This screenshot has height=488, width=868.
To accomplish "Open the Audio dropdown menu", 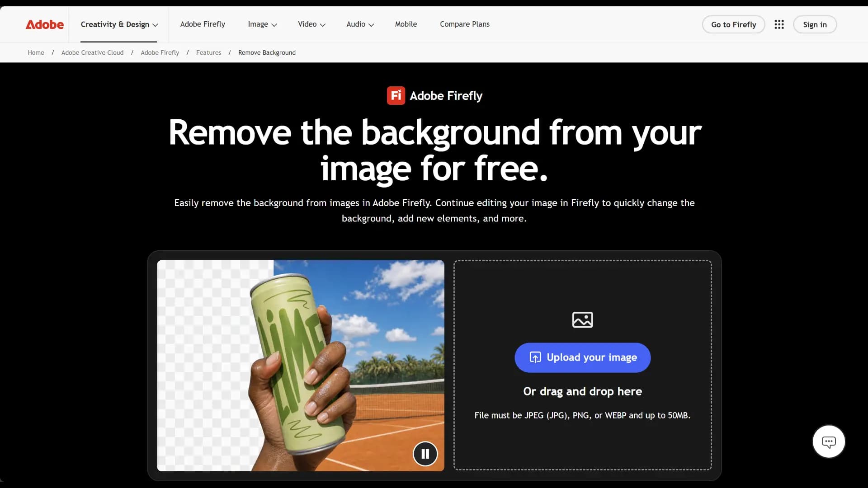I will [360, 24].
